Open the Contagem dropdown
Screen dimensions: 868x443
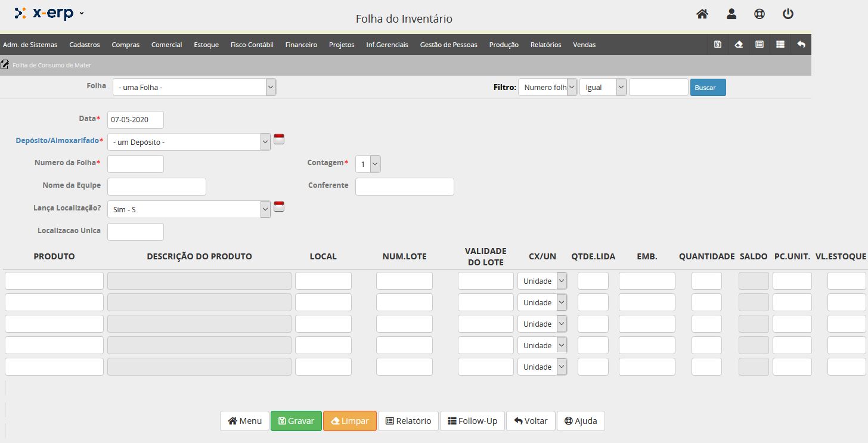pyautogui.click(x=368, y=164)
